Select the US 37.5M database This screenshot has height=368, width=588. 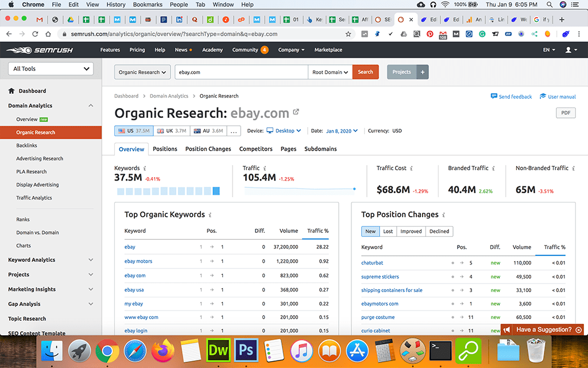click(134, 131)
